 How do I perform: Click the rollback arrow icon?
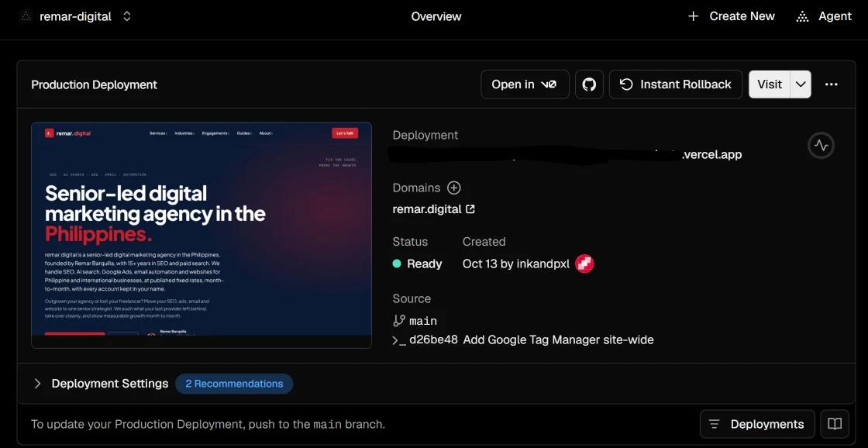[x=626, y=84]
